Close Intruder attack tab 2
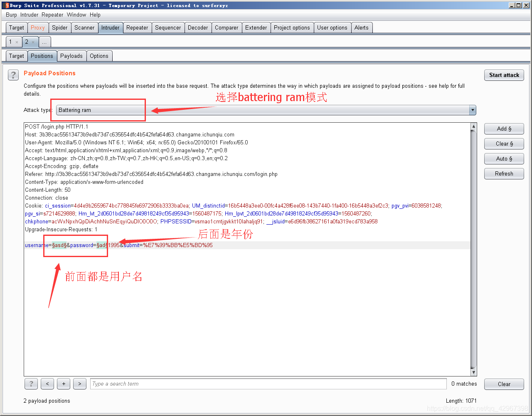The image size is (532, 416). 33,42
